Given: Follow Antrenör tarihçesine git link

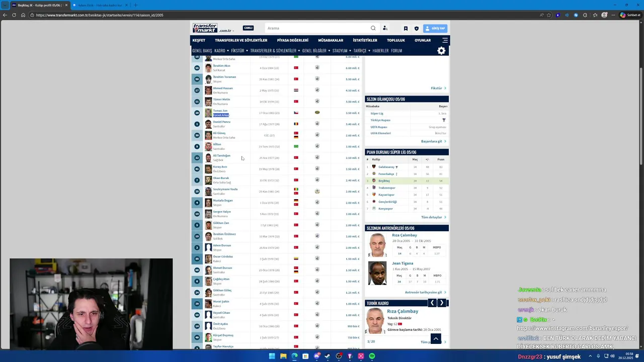Looking at the screenshot, I should [425, 292].
